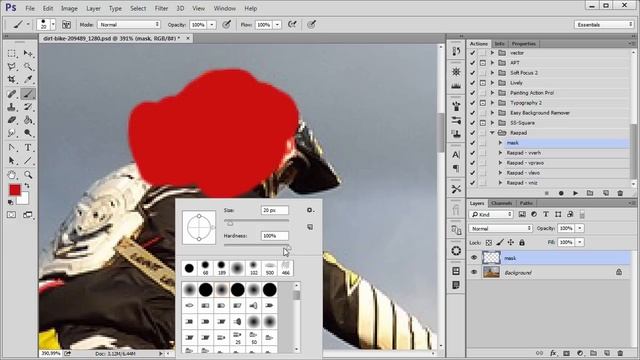Toggle the Lively action set checkmark
640x360 pixels.
[472, 83]
